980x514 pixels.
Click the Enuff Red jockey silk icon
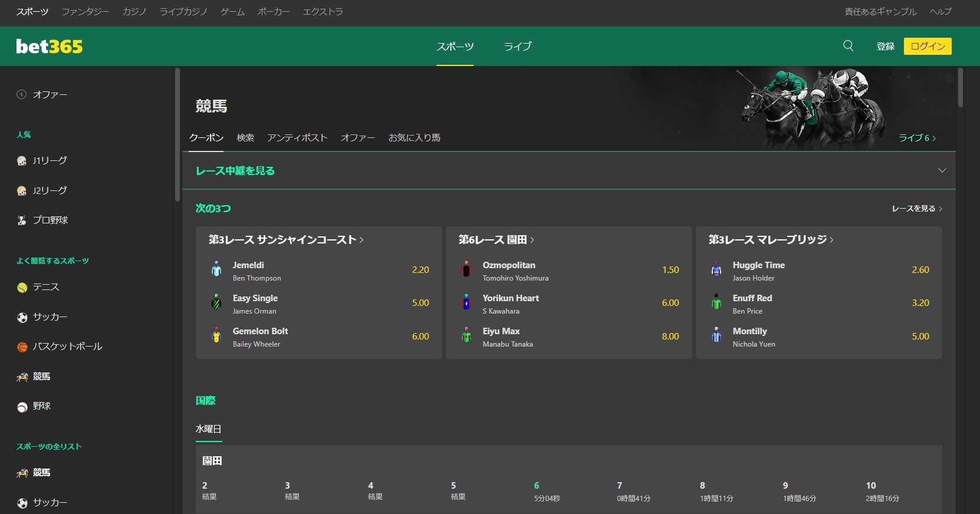click(x=716, y=302)
